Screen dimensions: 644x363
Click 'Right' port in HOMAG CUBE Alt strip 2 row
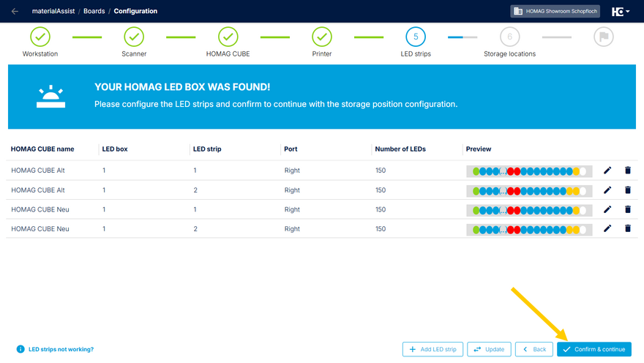292,190
